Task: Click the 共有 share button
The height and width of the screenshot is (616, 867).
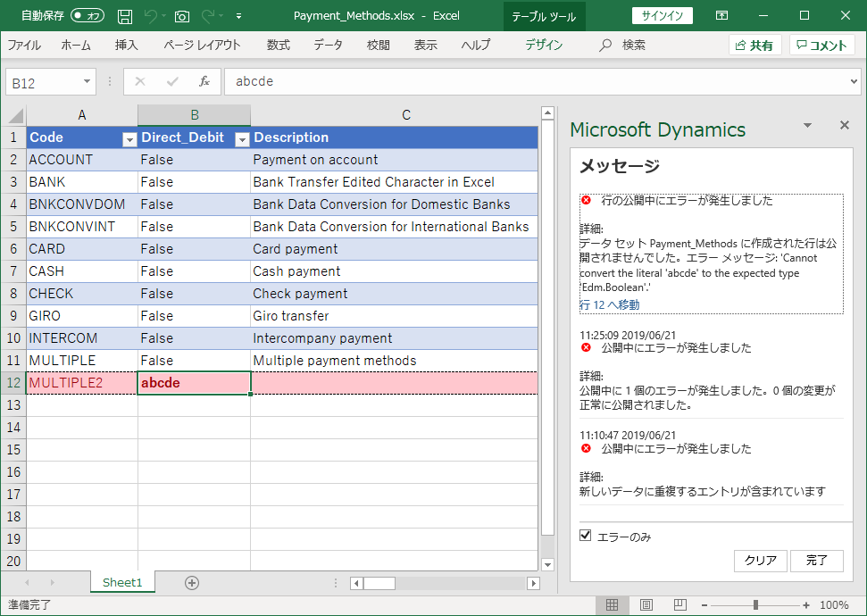Action: point(754,46)
